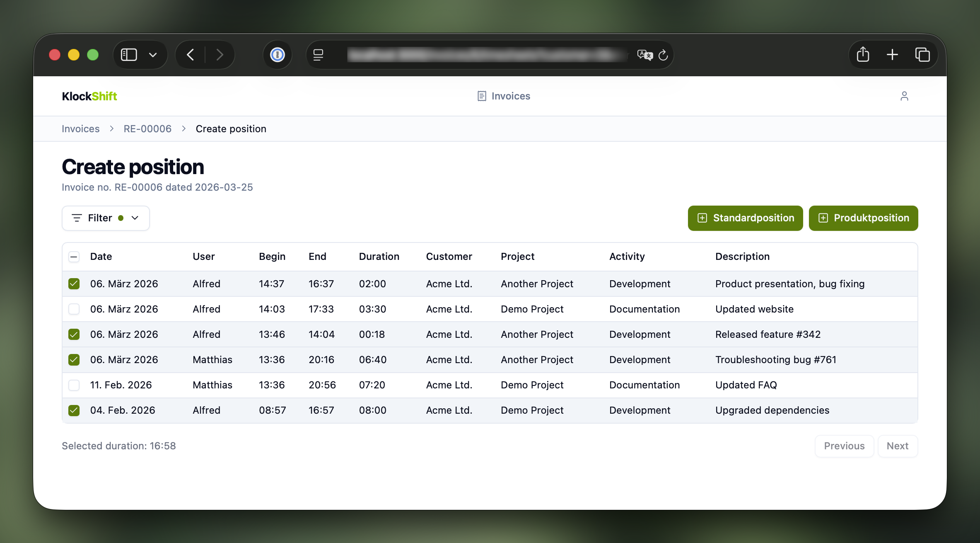Check the row for Updated website

coord(74,309)
